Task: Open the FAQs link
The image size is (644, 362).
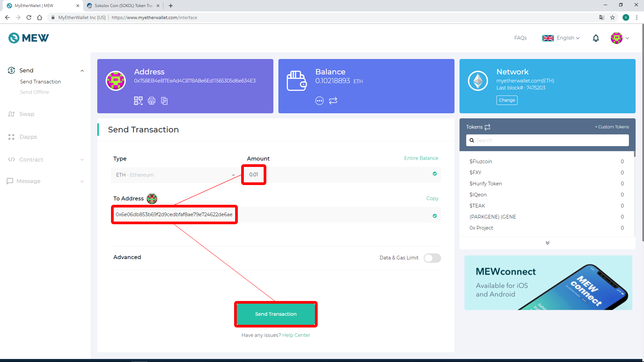Action: [x=520, y=38]
